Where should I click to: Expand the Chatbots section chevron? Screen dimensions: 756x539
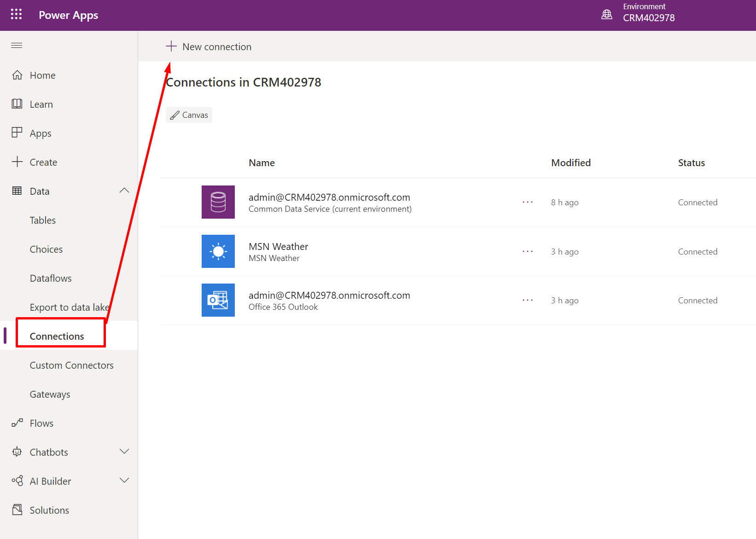124,452
